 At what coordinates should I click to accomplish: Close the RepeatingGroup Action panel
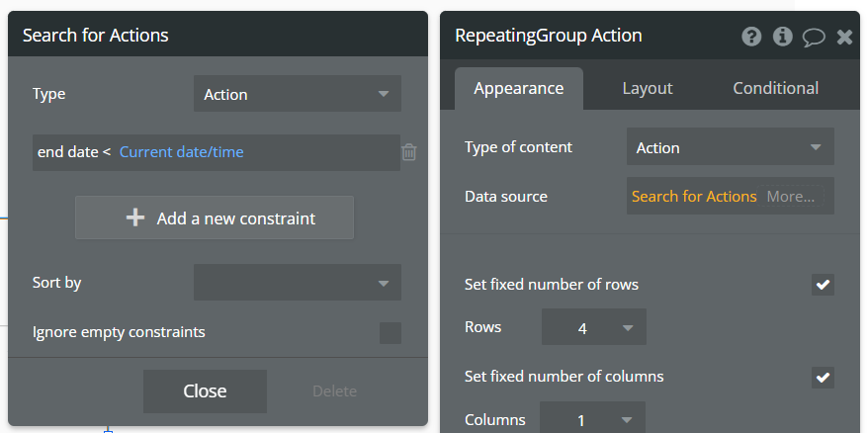point(844,37)
